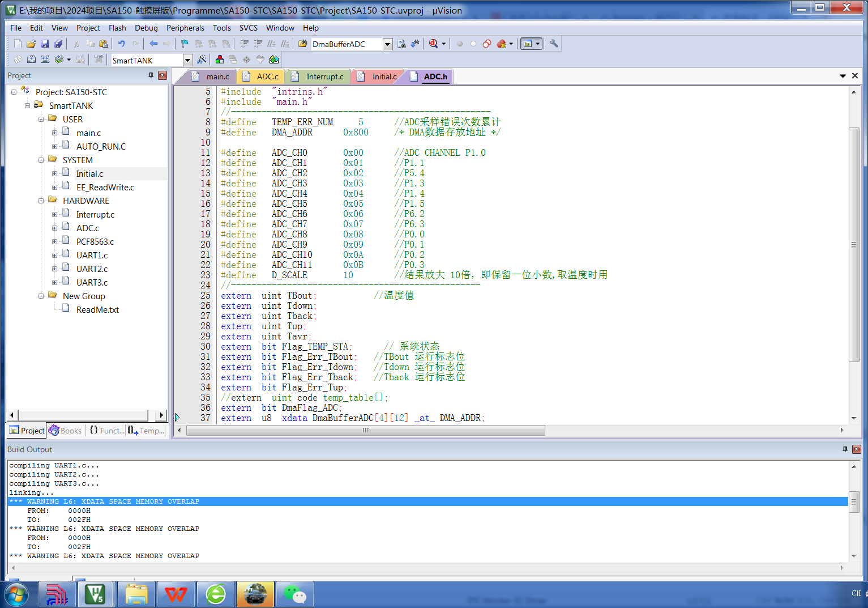Screen dimensions: 868x608
Task: Close the Build Output panel
Action: [857, 449]
